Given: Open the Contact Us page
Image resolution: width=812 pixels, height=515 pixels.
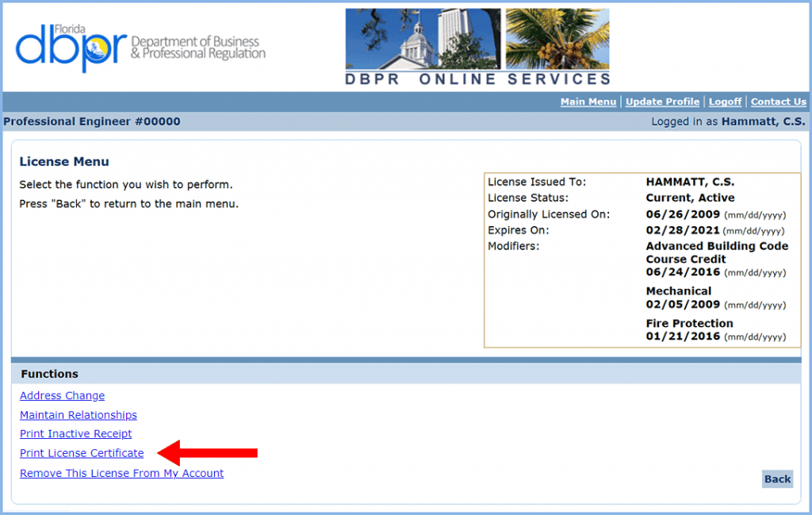Looking at the screenshot, I should 778,102.
